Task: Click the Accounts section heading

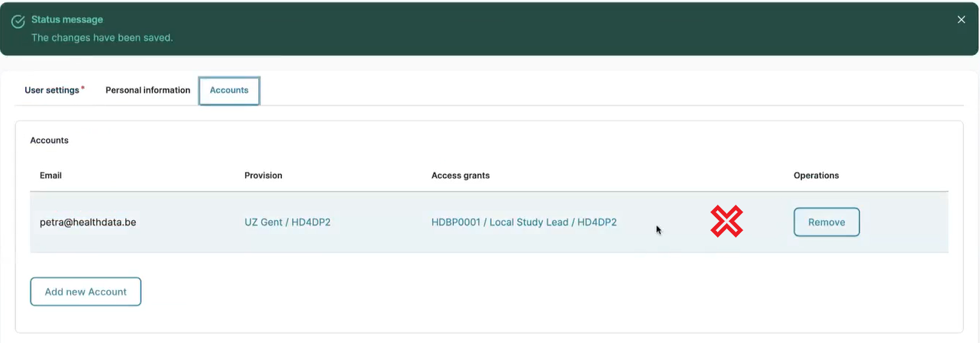Action: coord(50,141)
